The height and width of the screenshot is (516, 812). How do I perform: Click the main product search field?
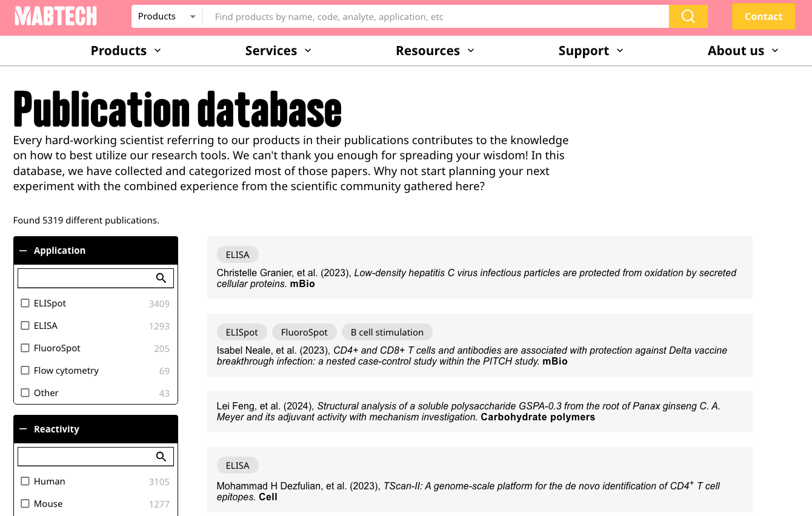click(436, 16)
